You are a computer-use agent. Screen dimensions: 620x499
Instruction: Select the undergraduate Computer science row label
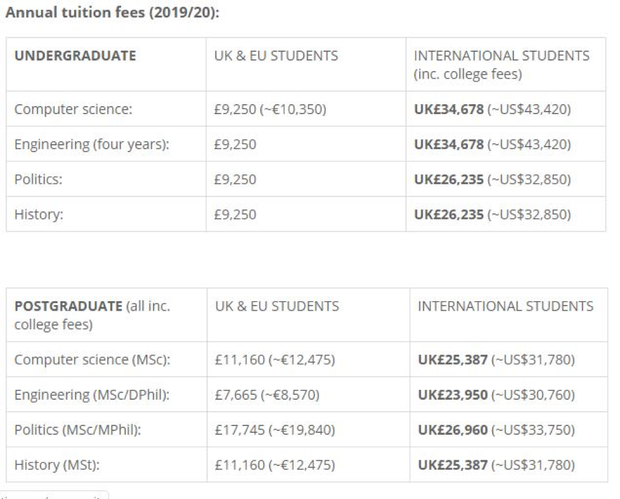73,109
